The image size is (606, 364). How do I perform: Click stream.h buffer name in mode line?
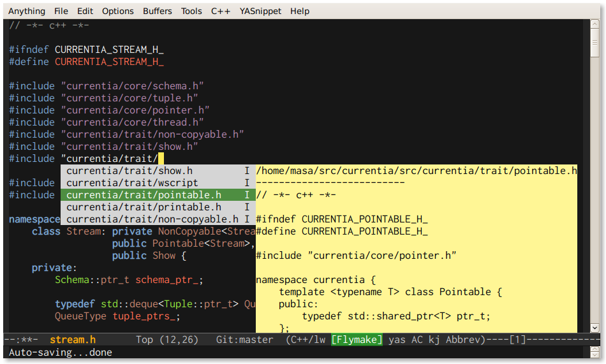[73, 340]
